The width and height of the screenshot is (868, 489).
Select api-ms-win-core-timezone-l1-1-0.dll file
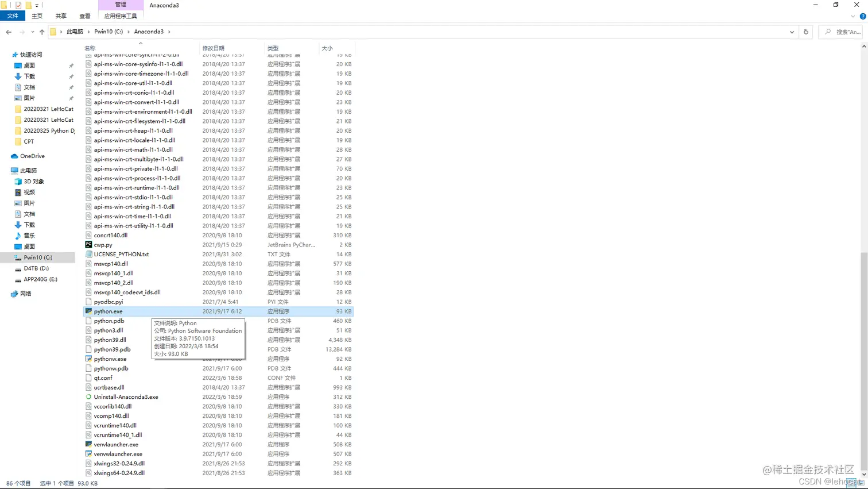click(141, 74)
